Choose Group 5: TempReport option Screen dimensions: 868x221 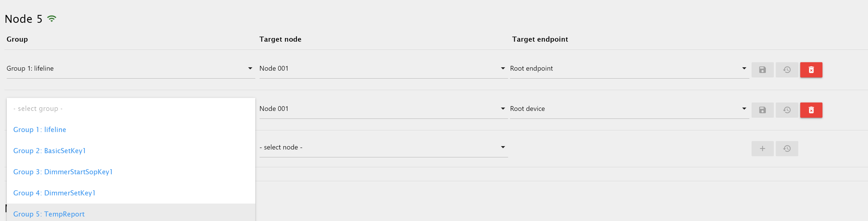point(49,214)
